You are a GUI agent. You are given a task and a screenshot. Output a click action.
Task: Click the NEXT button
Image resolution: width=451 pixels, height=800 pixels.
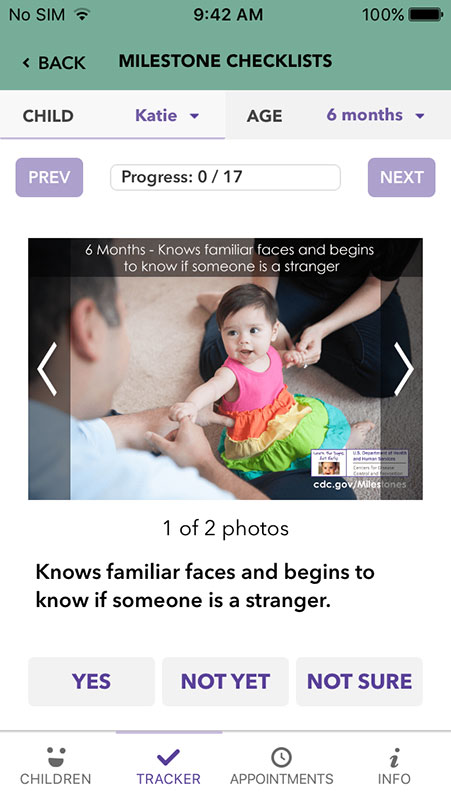tap(402, 178)
